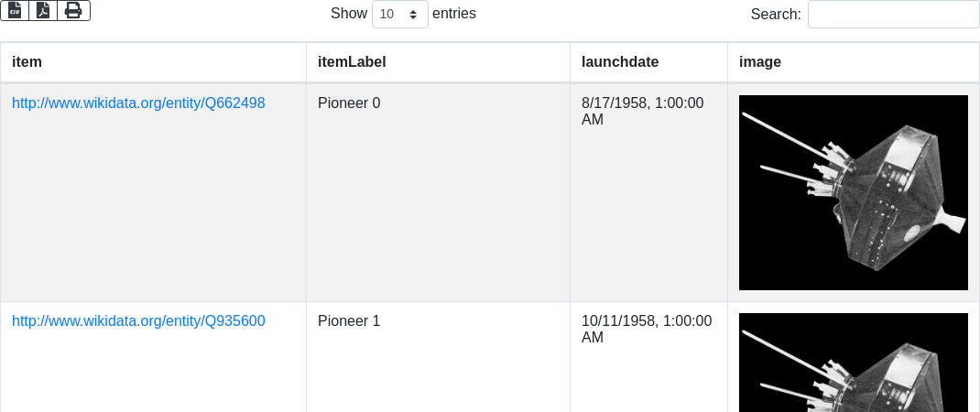The image size is (980, 412).
Task: View the Pioneer 1 spacecraft thumbnail
Action: coord(853,362)
